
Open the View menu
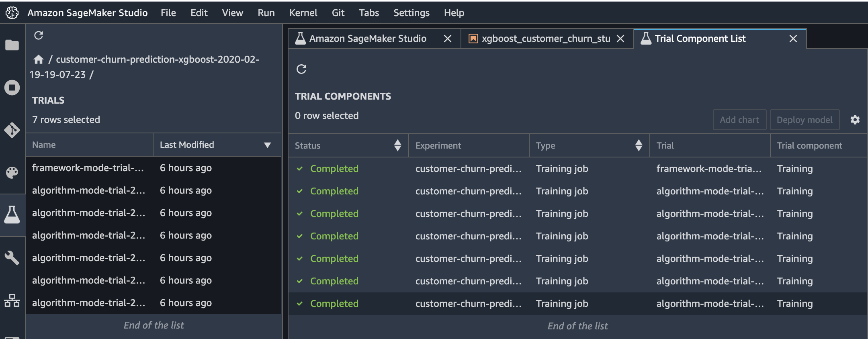click(233, 13)
